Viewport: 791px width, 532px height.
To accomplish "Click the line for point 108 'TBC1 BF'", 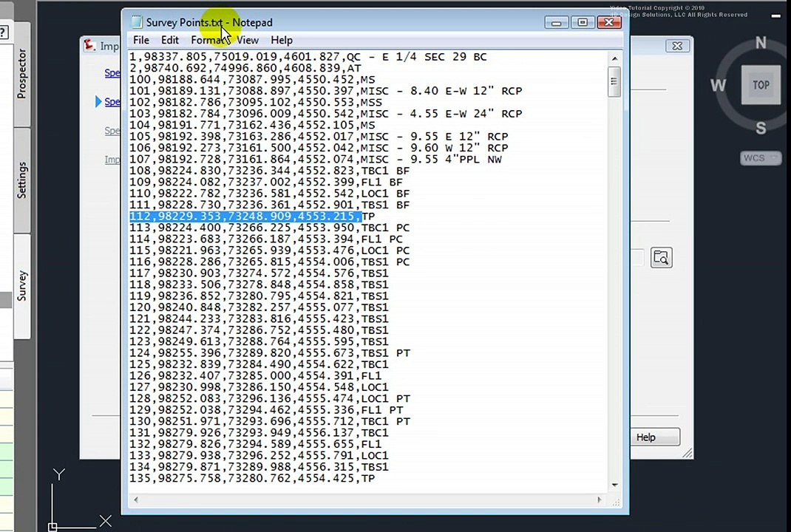I will click(269, 171).
